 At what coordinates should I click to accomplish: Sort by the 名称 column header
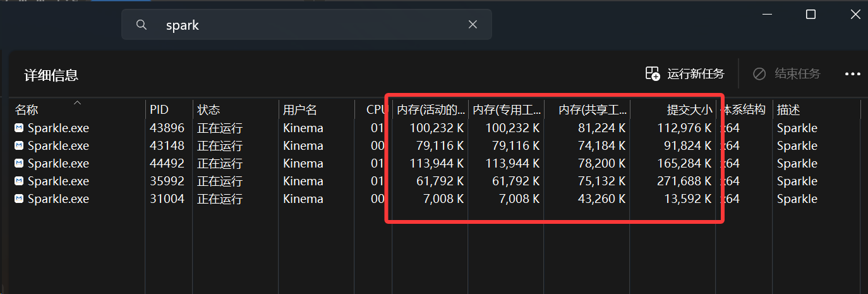[77, 109]
